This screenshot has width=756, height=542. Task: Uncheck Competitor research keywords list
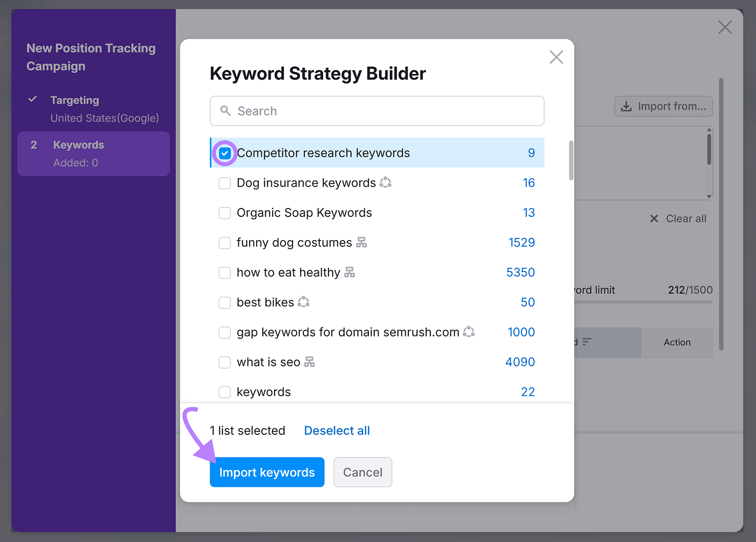point(224,153)
